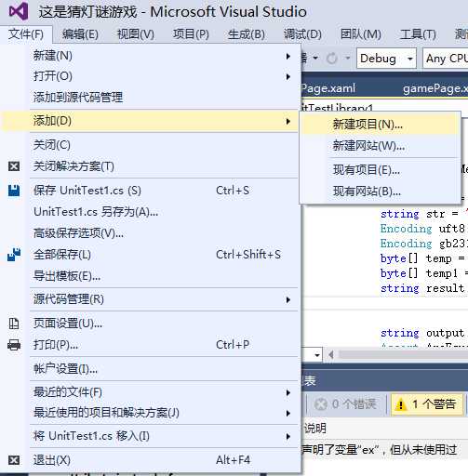
Task: Open dropdown arrow beside the refresh icon
Action: pyautogui.click(x=348, y=58)
